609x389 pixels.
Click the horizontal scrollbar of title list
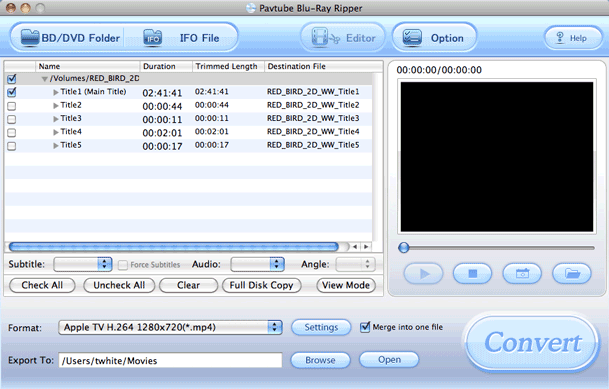pyautogui.click(x=174, y=247)
